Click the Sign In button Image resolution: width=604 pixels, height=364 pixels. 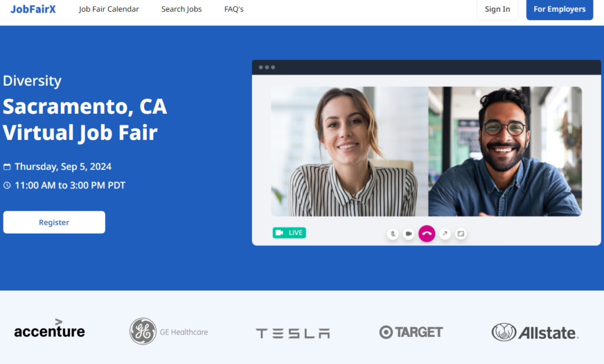coord(497,9)
